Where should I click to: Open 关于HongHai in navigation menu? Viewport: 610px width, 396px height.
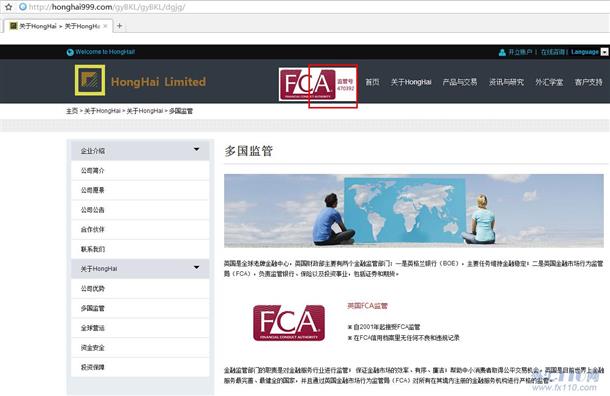[x=411, y=82]
